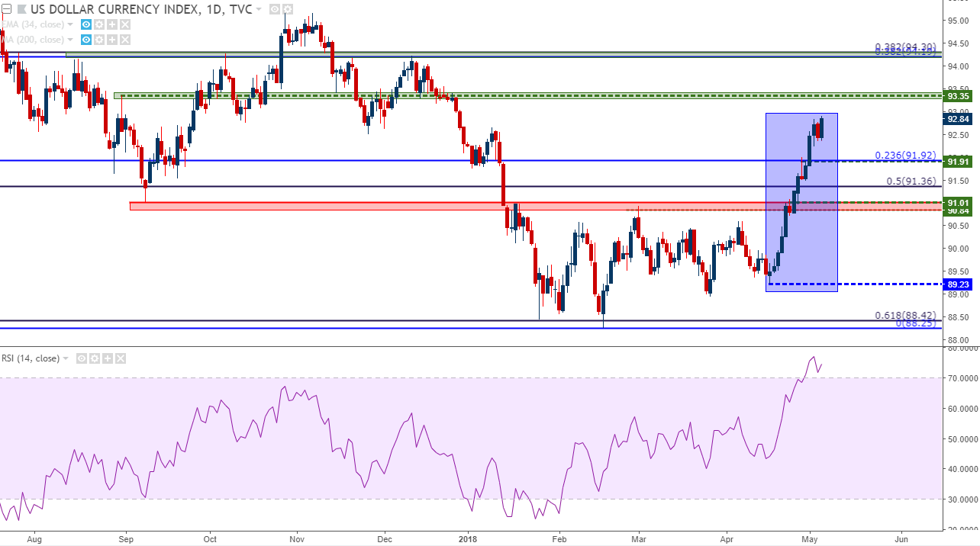Select the 0.5(91.36) Fibonacci label
Viewport: 980px width, 546px height.
(911, 181)
